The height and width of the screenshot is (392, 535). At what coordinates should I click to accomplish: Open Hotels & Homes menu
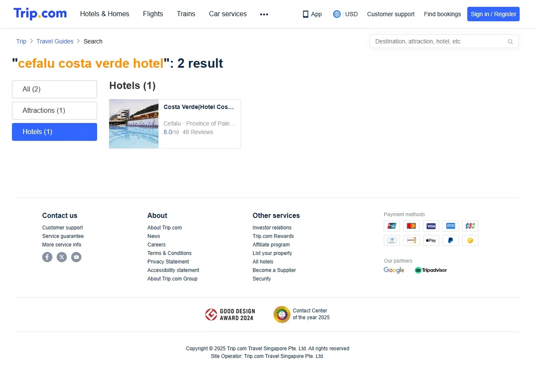click(105, 14)
